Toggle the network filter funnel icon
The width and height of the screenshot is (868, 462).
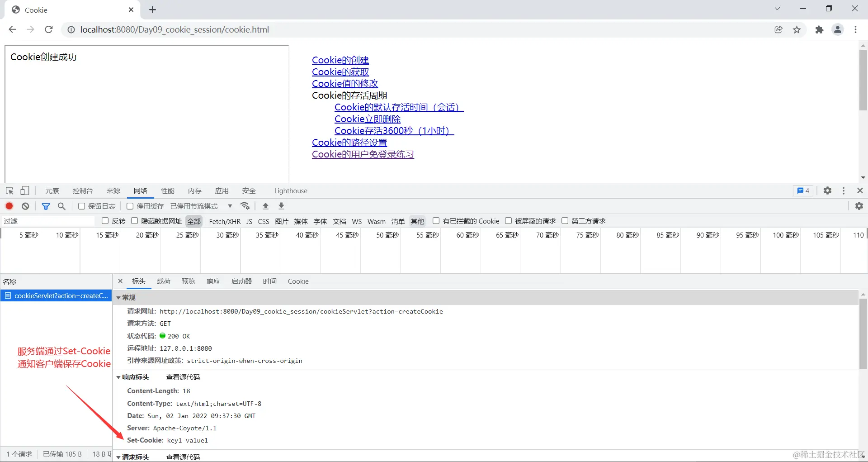coord(46,206)
